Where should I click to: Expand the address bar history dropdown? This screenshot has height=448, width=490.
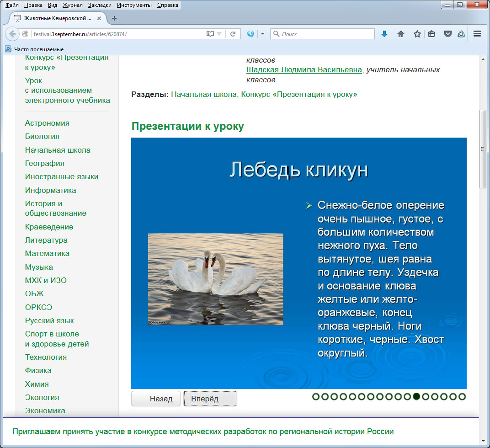tap(219, 34)
